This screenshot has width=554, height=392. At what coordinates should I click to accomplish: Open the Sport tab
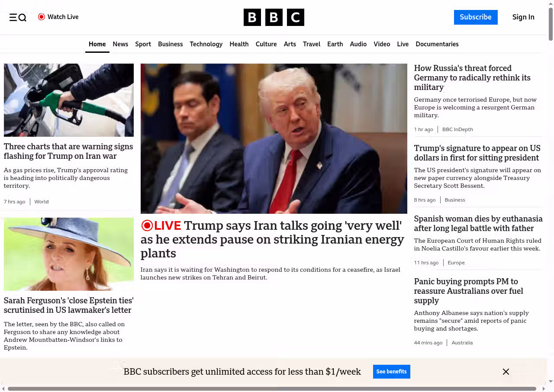click(x=143, y=44)
